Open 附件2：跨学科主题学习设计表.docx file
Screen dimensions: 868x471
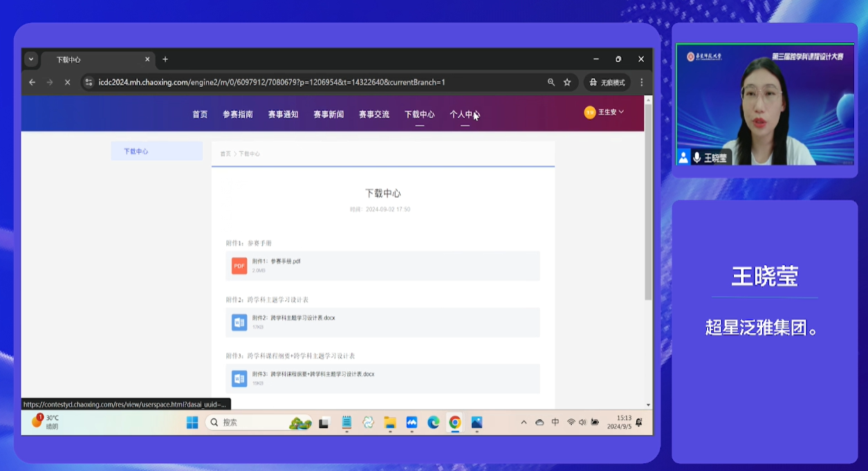(x=382, y=322)
